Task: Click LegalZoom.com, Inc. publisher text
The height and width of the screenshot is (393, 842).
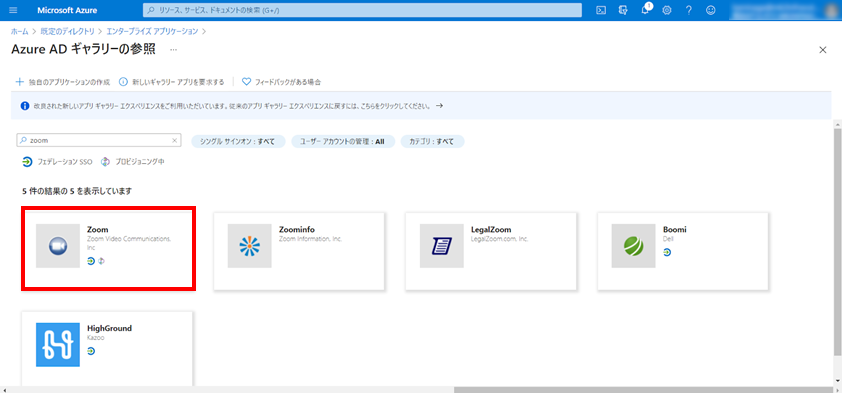Action: 499,239
